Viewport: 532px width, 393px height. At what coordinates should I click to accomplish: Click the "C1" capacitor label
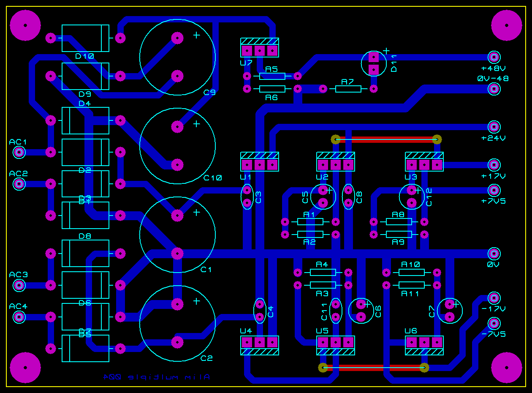point(206,269)
